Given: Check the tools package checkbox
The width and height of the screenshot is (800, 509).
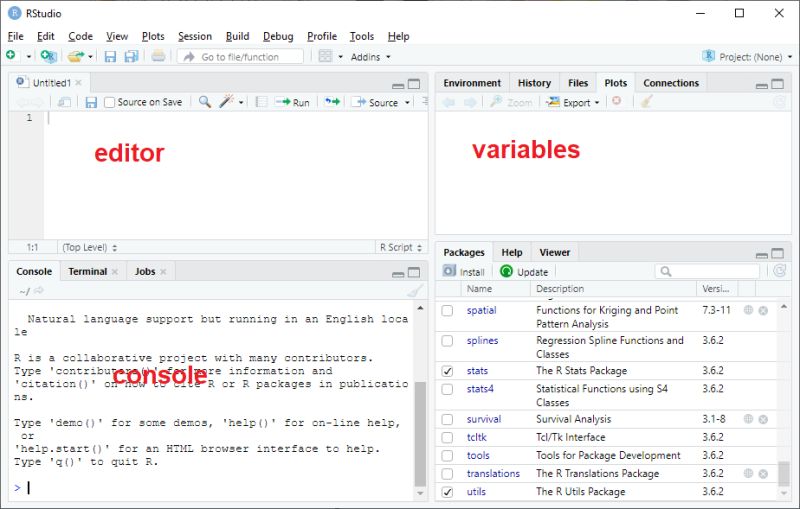Looking at the screenshot, I should tap(447, 455).
